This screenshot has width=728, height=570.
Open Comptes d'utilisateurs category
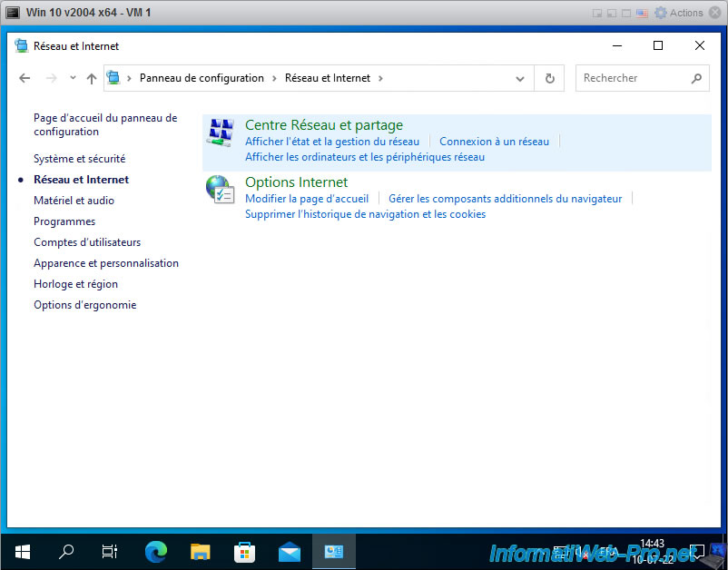(x=87, y=242)
